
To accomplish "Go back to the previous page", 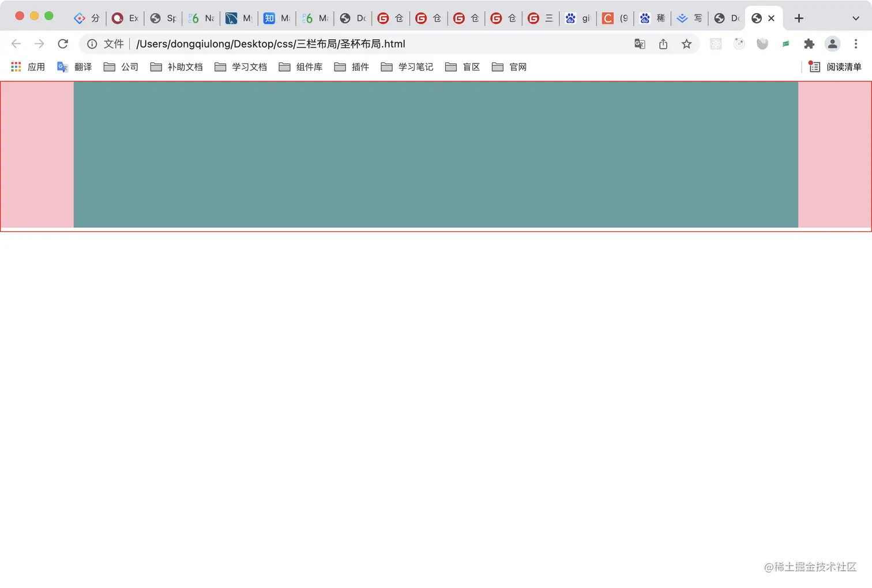I will click(16, 44).
